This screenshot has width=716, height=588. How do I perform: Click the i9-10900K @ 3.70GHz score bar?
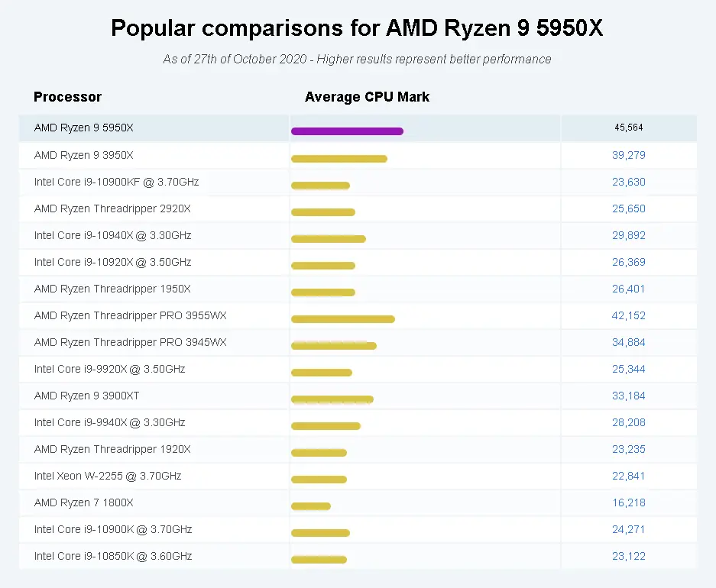point(320,533)
